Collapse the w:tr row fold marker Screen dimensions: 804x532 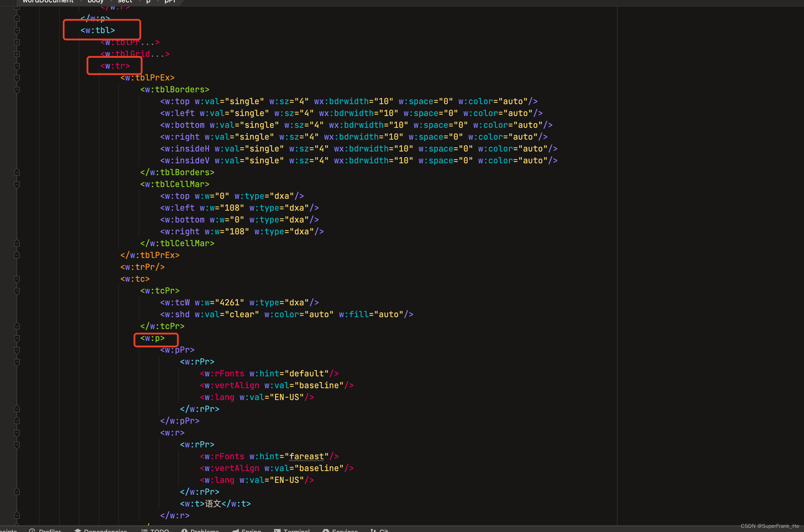(17, 66)
